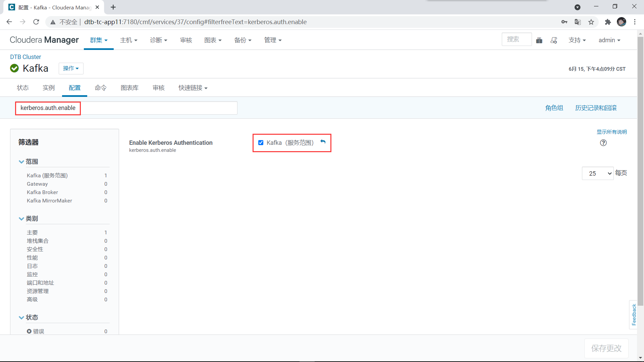Open the 操作 actions dropdown
Viewport: 644px width, 362px height.
pyautogui.click(x=71, y=68)
